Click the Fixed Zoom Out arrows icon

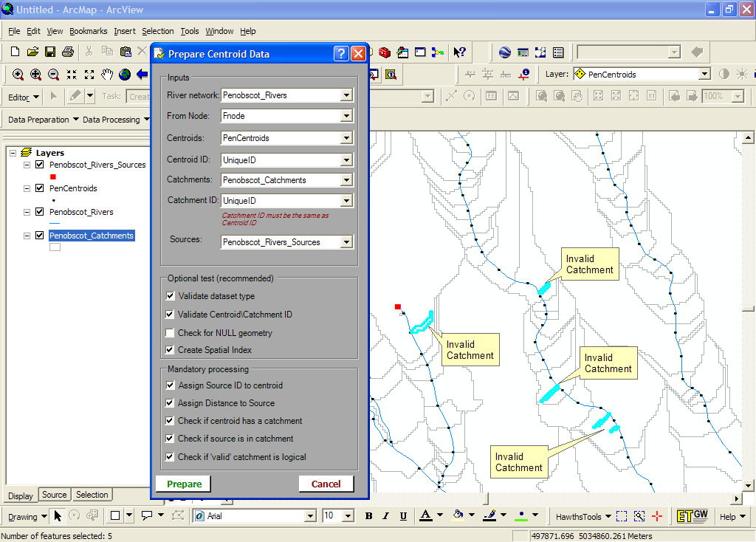(89, 75)
